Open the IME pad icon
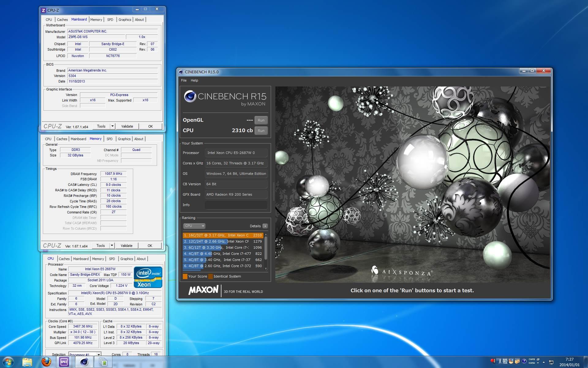 (511, 361)
